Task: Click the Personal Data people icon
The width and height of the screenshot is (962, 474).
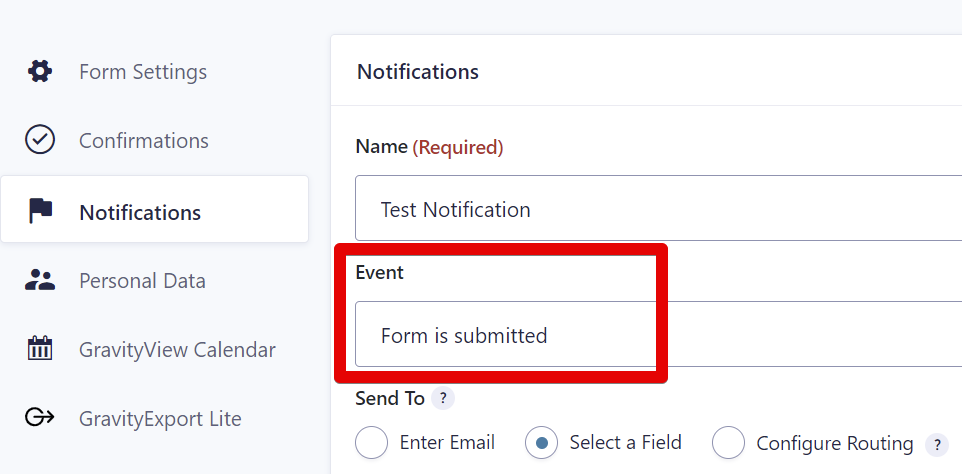Action: click(40, 280)
